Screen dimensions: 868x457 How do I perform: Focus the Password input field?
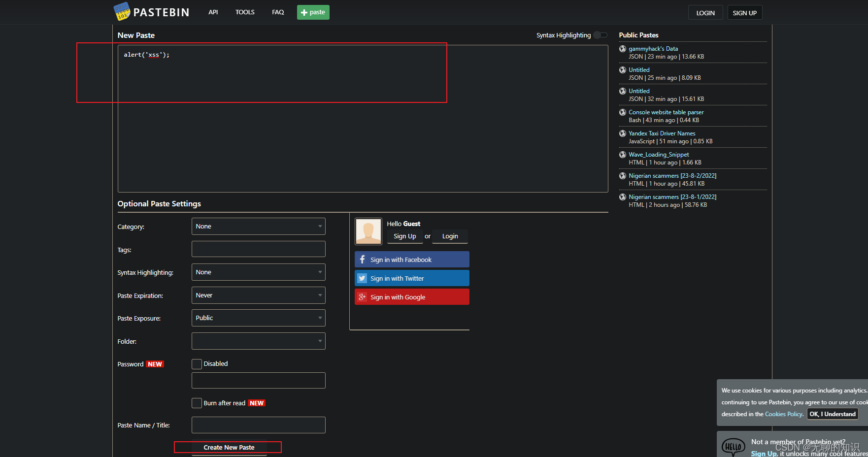[x=259, y=381]
